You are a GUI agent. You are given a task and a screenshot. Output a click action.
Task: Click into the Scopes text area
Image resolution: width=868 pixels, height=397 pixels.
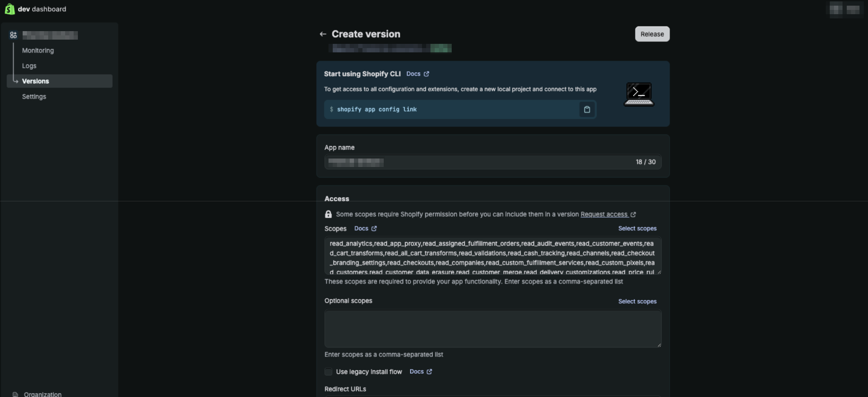pos(493,256)
